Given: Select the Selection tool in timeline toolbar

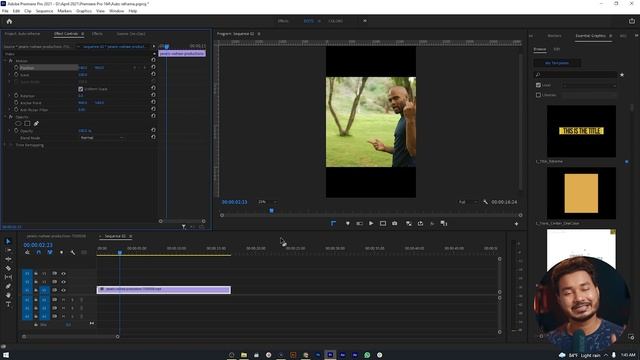Looking at the screenshot, I should (8, 241).
